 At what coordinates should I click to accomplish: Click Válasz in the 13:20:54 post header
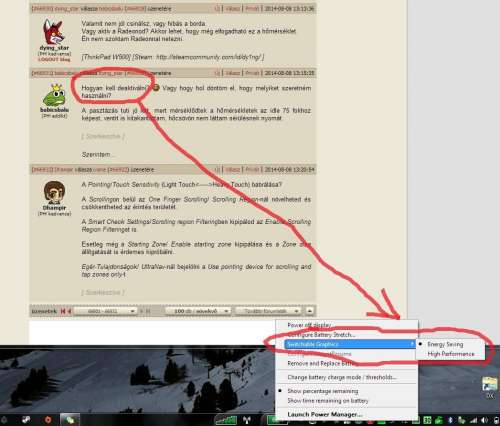click(x=233, y=169)
